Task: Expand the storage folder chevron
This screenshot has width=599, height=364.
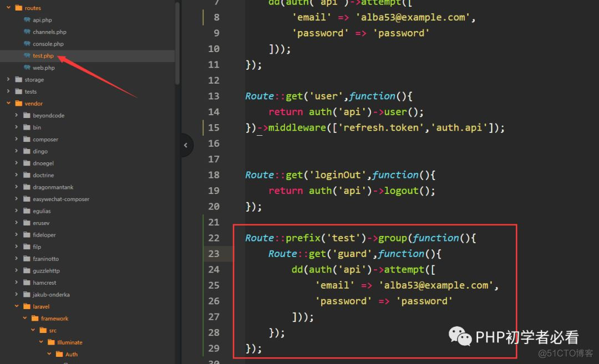Action: click(8, 79)
